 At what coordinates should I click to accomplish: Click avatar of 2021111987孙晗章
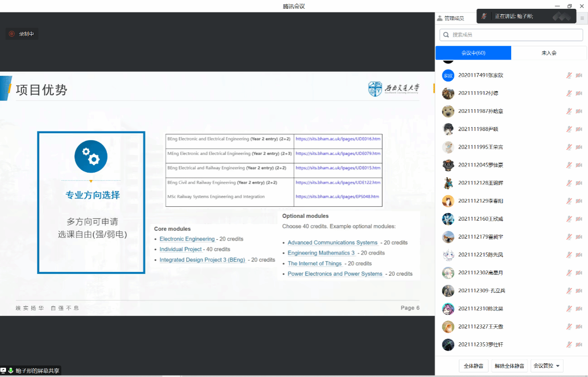[448, 111]
